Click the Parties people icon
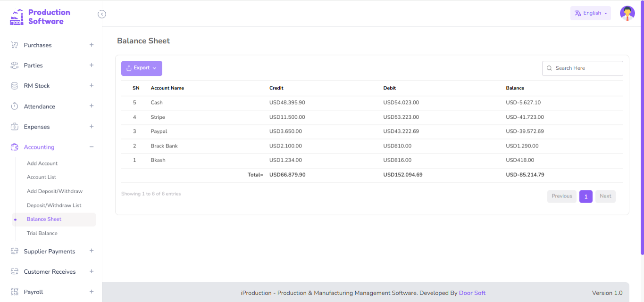 (14, 65)
